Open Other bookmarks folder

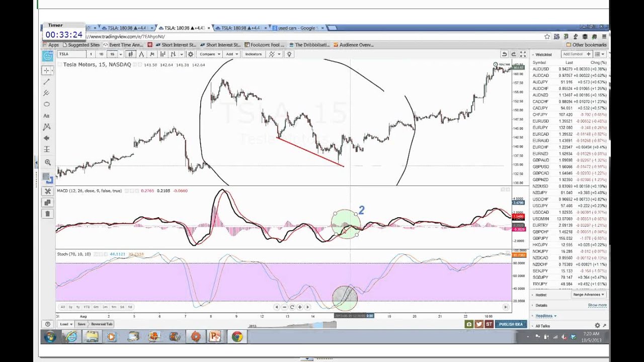(586, 45)
